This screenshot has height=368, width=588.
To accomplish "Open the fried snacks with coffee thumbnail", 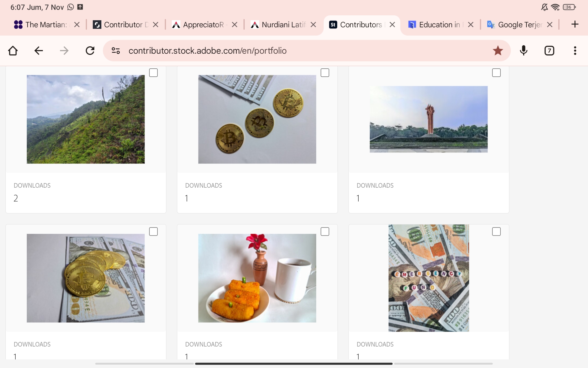I will [257, 278].
